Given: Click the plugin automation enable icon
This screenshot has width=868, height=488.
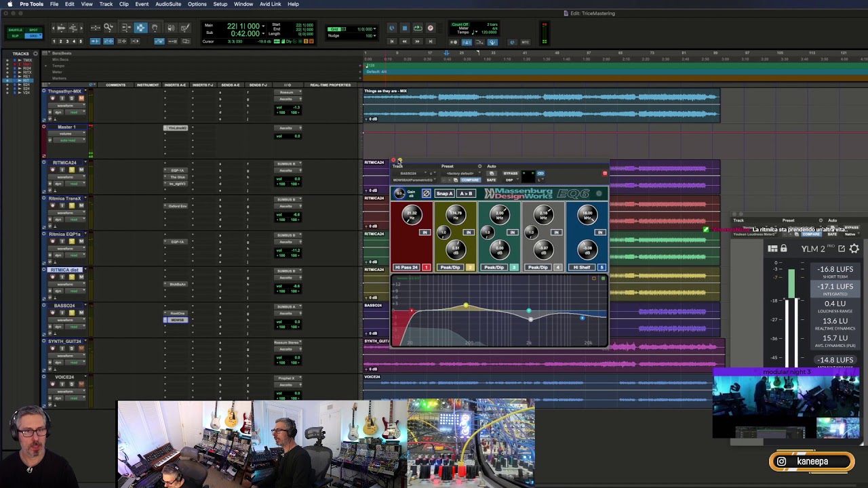Looking at the screenshot, I should [492, 174].
